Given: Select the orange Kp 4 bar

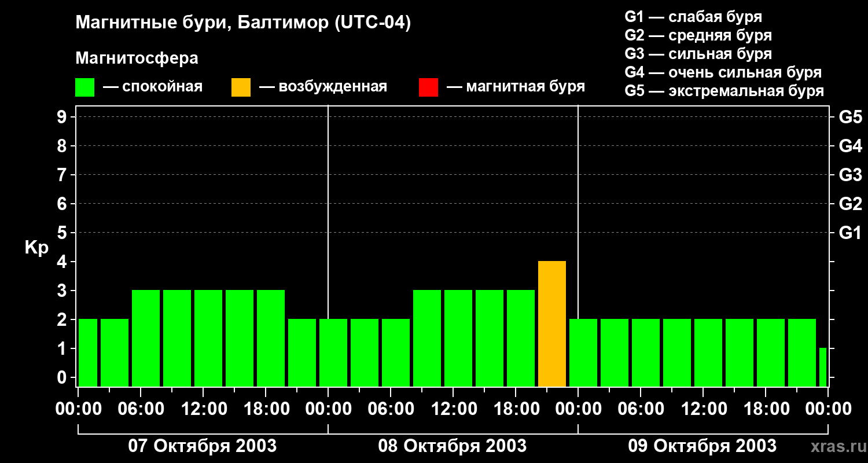Looking at the screenshot, I should [552, 324].
